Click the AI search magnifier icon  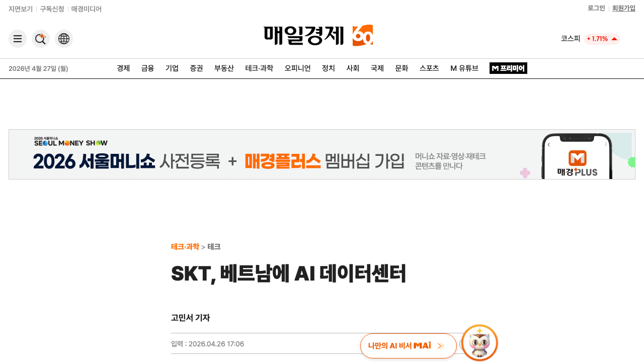pos(41,39)
